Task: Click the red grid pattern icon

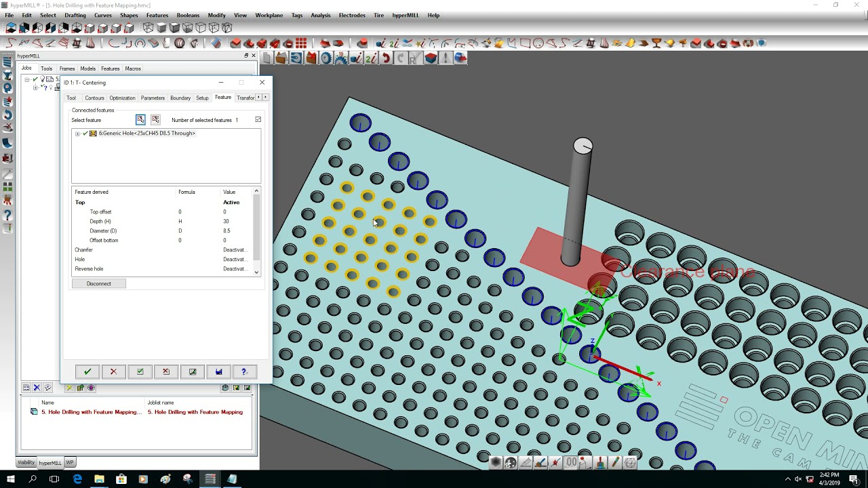Action: click(x=301, y=43)
